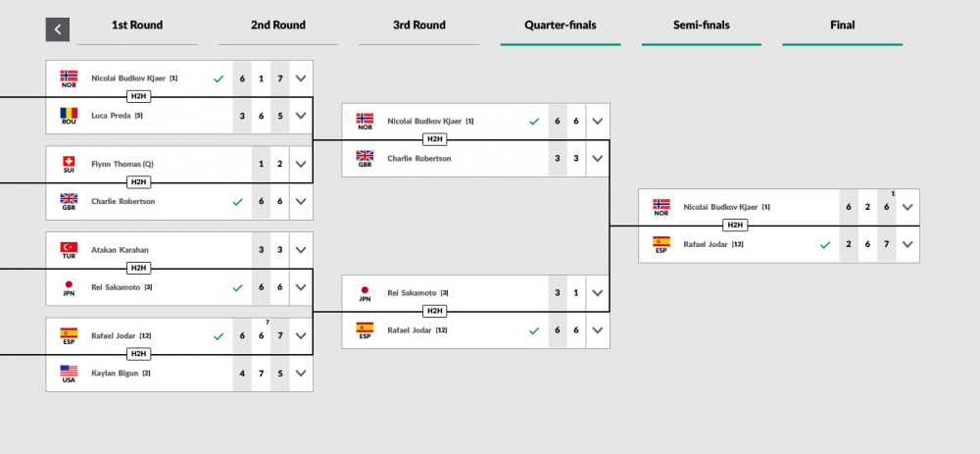Click the Romania flag next to Luca Preda
This screenshot has width=980, height=454.
(x=69, y=113)
